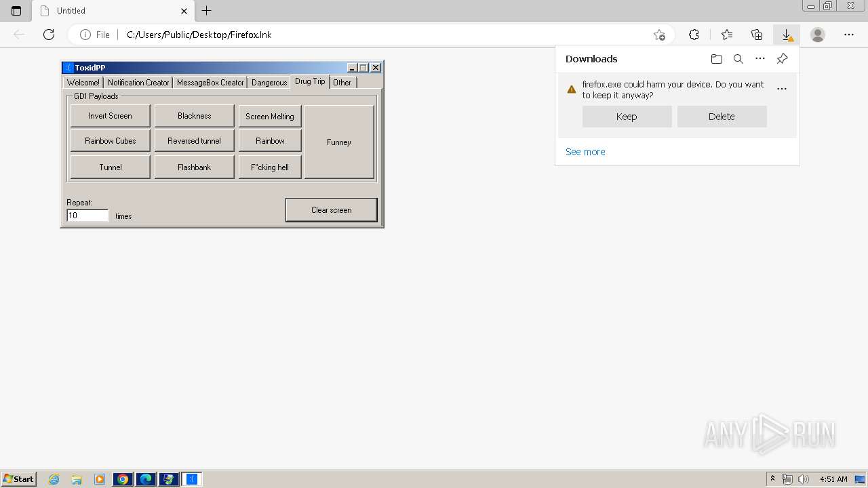Open the Favorites list
This screenshot has width=868, height=488.
(727, 35)
